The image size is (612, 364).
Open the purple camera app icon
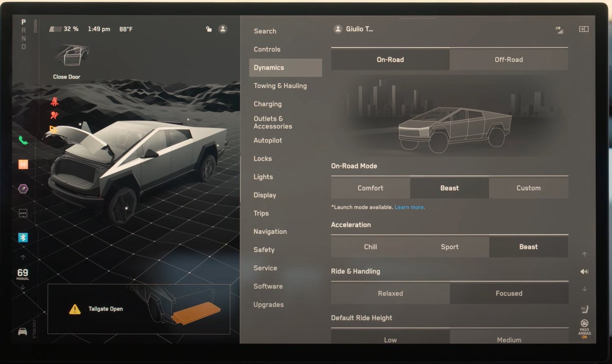coord(23,189)
